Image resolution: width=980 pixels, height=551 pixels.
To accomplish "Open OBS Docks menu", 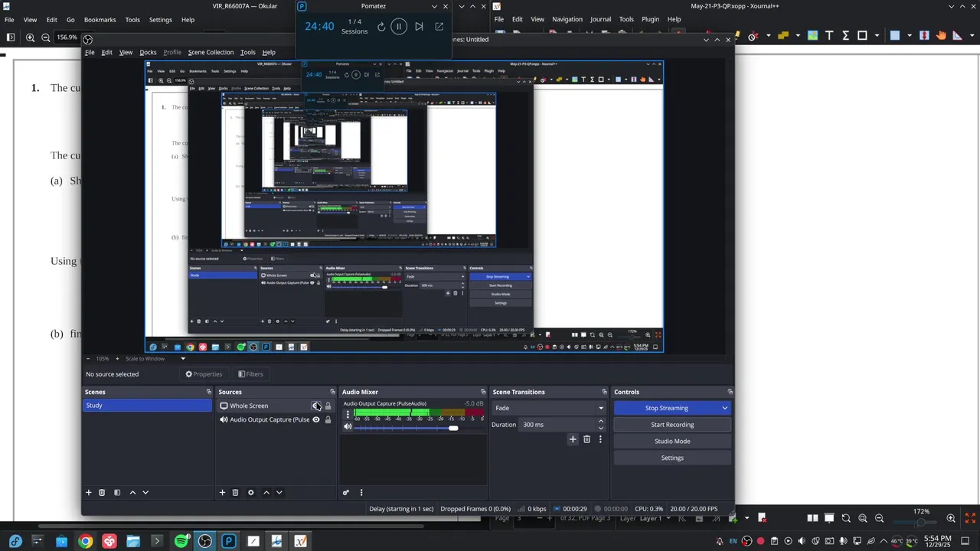I will (148, 52).
